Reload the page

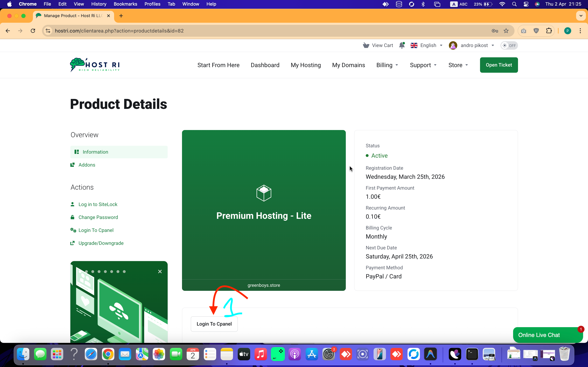point(33,31)
